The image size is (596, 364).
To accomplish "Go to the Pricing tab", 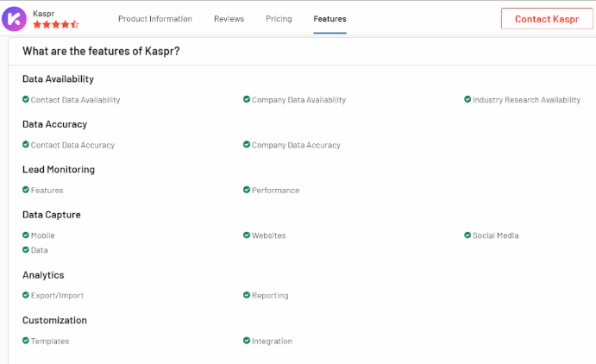I will pos(279,18).
